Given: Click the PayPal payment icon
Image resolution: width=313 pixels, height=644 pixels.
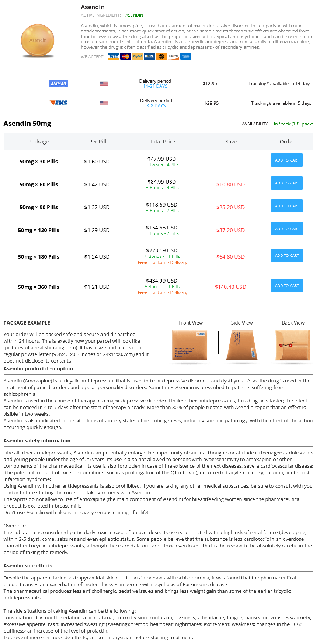Looking at the screenshot, I should (x=138, y=56).
